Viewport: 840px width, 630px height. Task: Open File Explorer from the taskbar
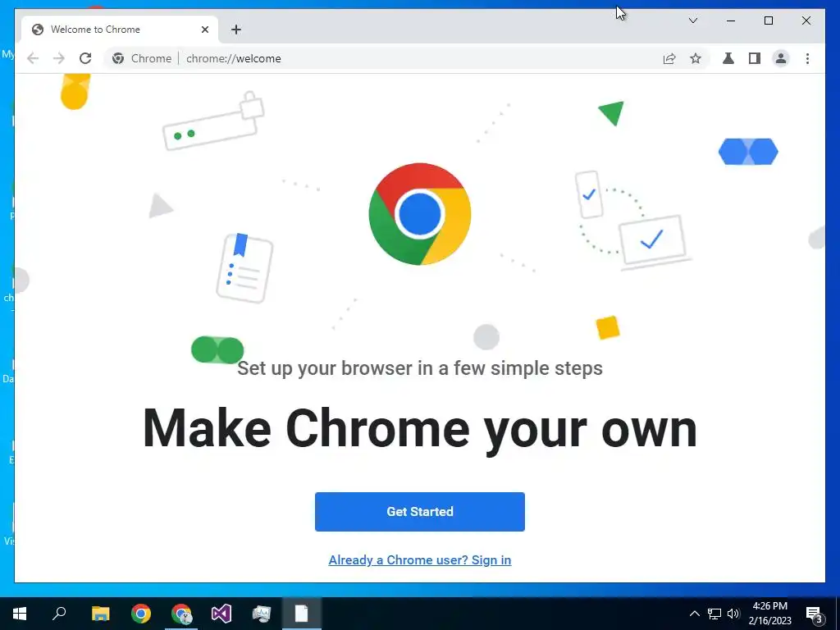pos(100,614)
